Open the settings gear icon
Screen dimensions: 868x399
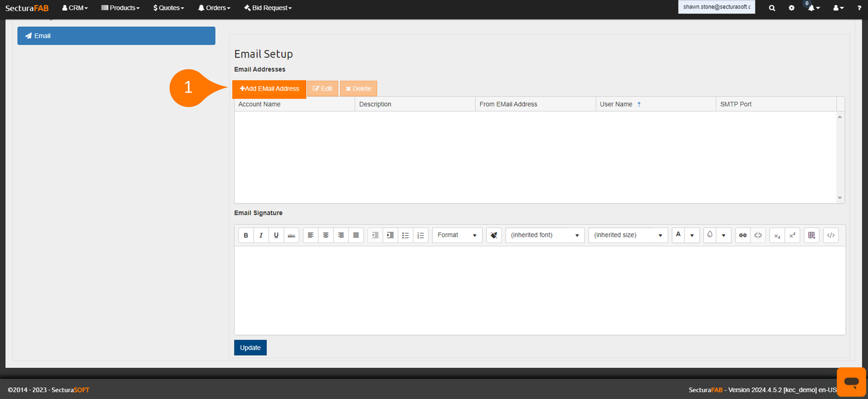coord(792,8)
